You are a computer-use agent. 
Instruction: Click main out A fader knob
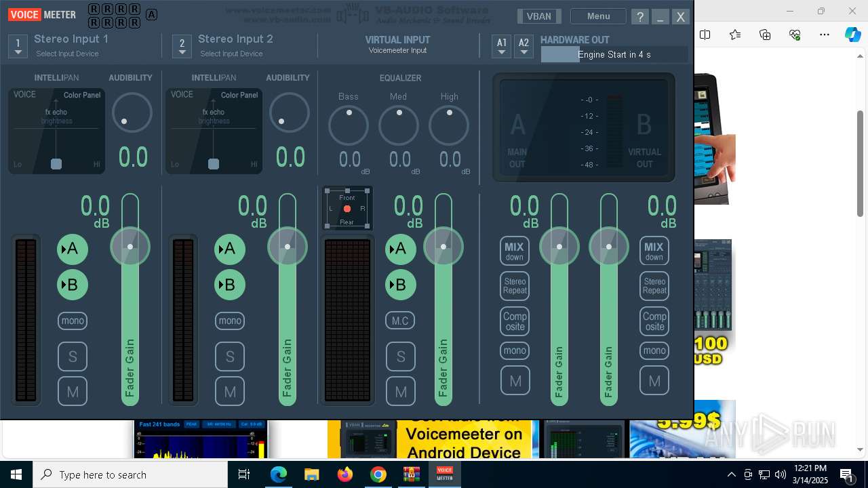pyautogui.click(x=559, y=247)
